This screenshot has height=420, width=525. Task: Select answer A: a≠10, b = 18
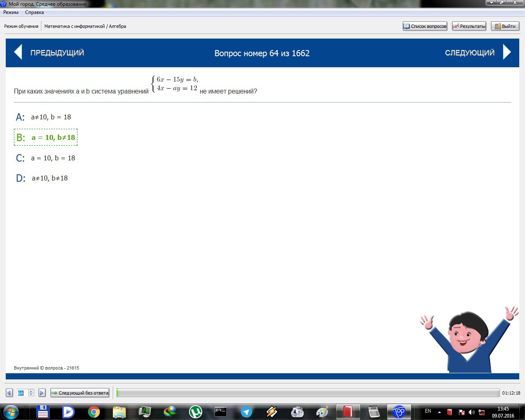51,117
